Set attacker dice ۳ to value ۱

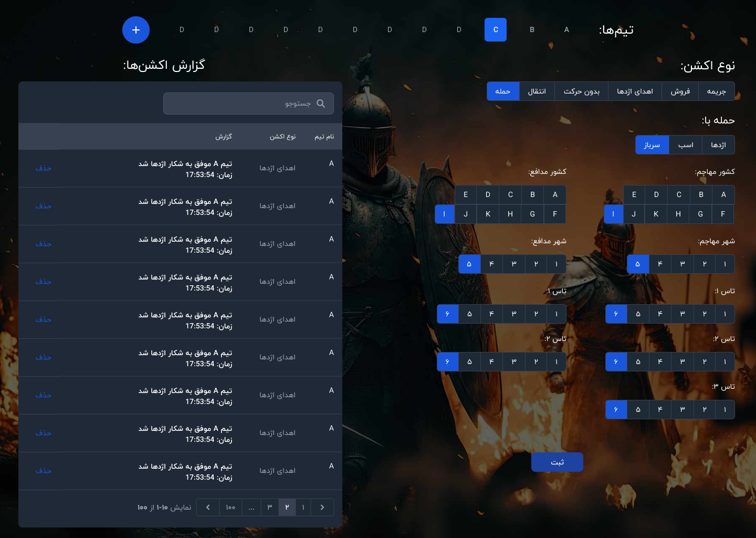tap(724, 409)
